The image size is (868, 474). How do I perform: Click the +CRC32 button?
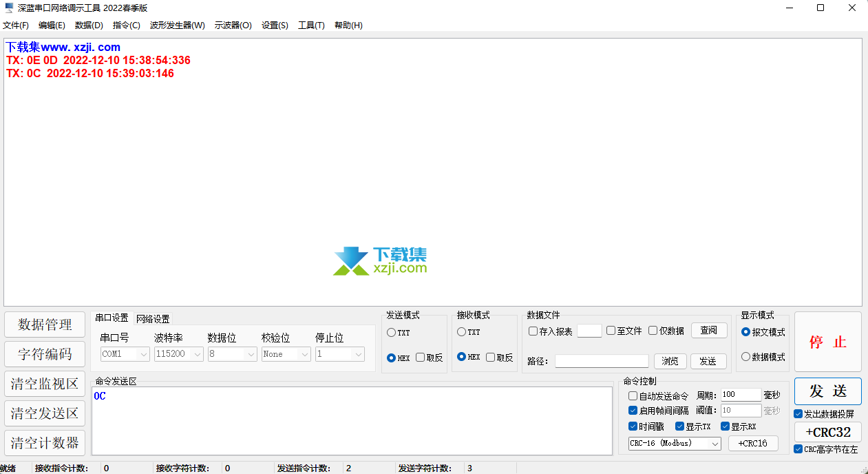(x=828, y=433)
